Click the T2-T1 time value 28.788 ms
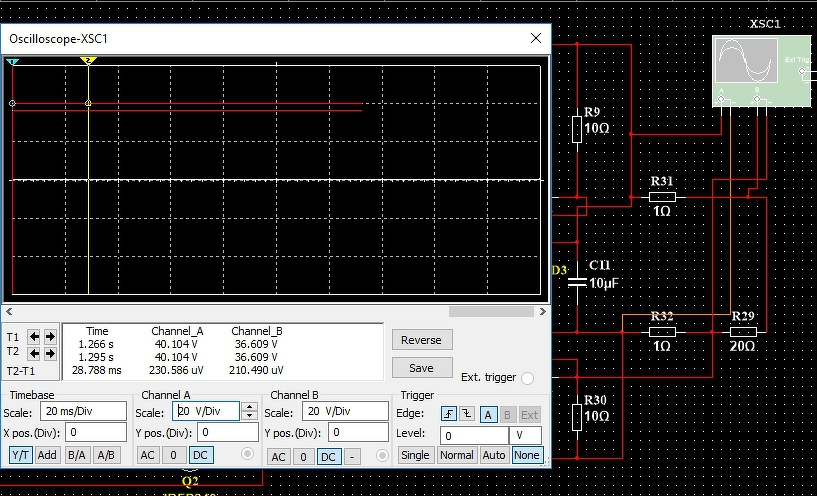 coord(97,370)
